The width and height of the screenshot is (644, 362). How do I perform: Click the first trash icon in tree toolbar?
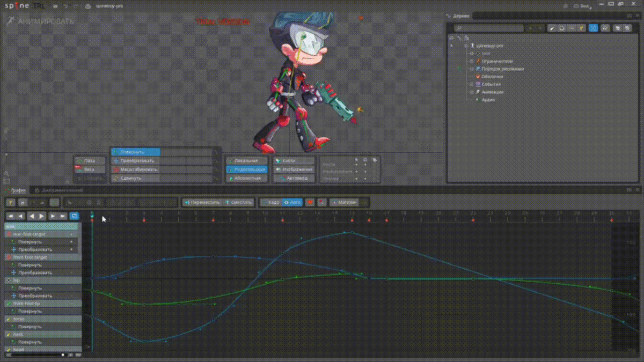(x=618, y=28)
